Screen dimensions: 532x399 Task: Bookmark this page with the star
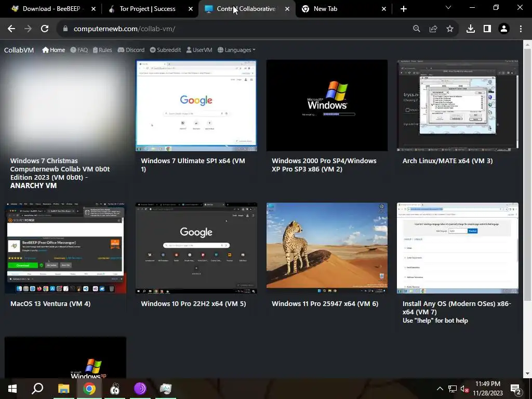(x=450, y=29)
